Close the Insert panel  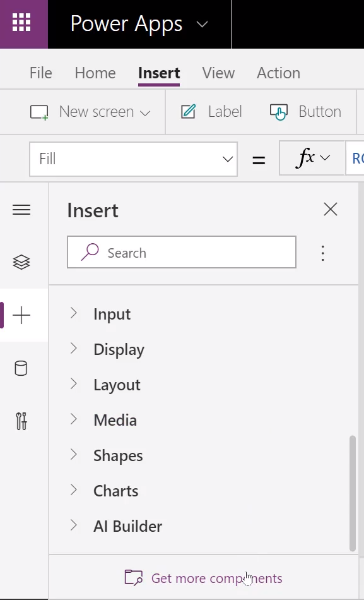tap(331, 209)
